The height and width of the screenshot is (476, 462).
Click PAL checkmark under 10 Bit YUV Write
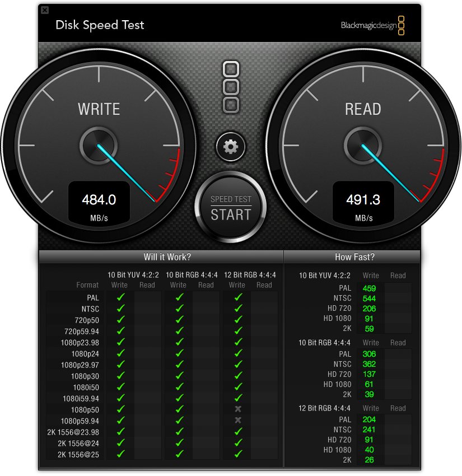pyautogui.click(x=121, y=297)
